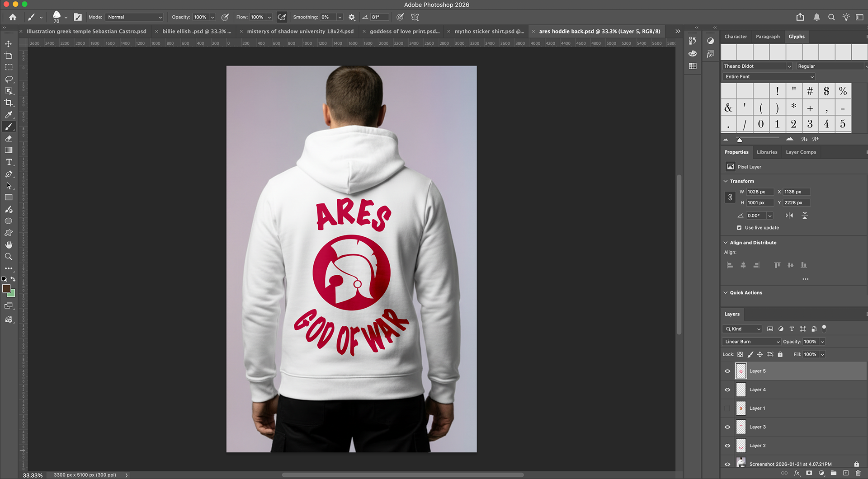Click the Home icon in options bar
The width and height of the screenshot is (868, 479).
tap(13, 17)
